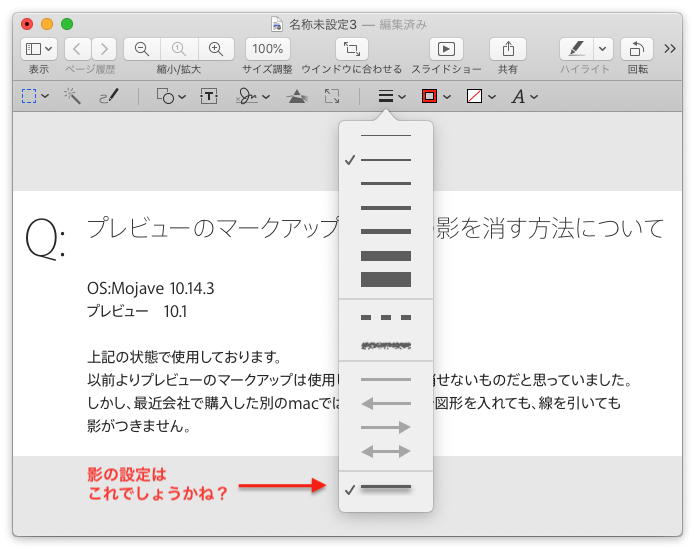The height and width of the screenshot is (549, 695).
Task: Toggle the shadow line option at the menu bottom
Action: tap(386, 488)
